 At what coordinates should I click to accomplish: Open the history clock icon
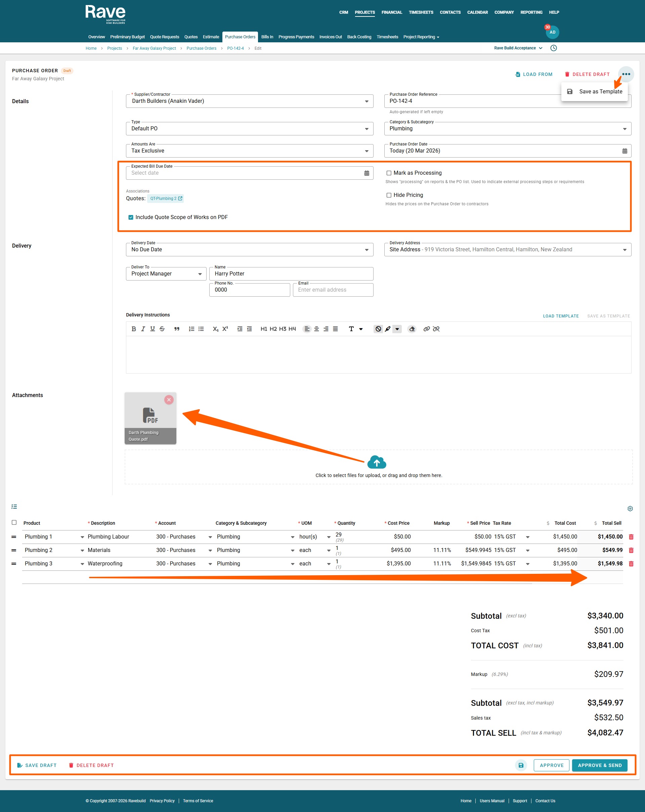click(x=553, y=48)
